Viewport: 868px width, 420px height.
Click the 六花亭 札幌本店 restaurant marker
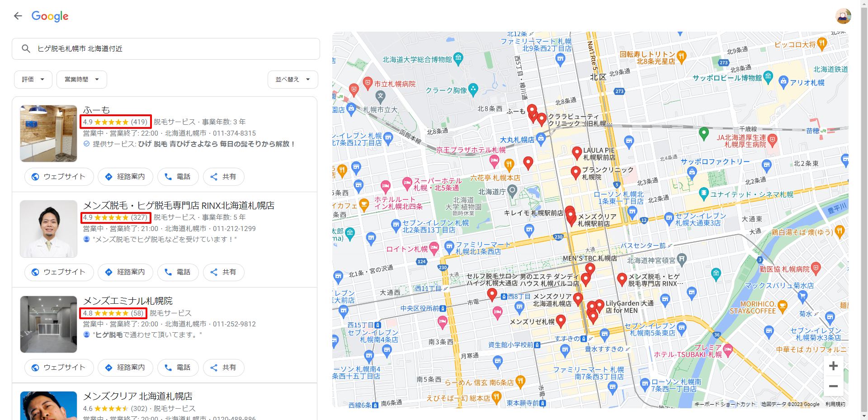coord(509,165)
